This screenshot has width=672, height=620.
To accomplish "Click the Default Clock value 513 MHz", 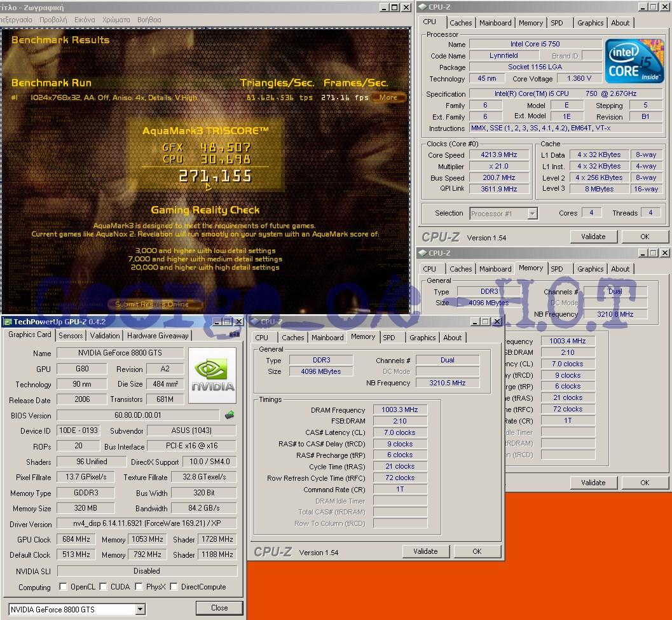I will (x=76, y=555).
